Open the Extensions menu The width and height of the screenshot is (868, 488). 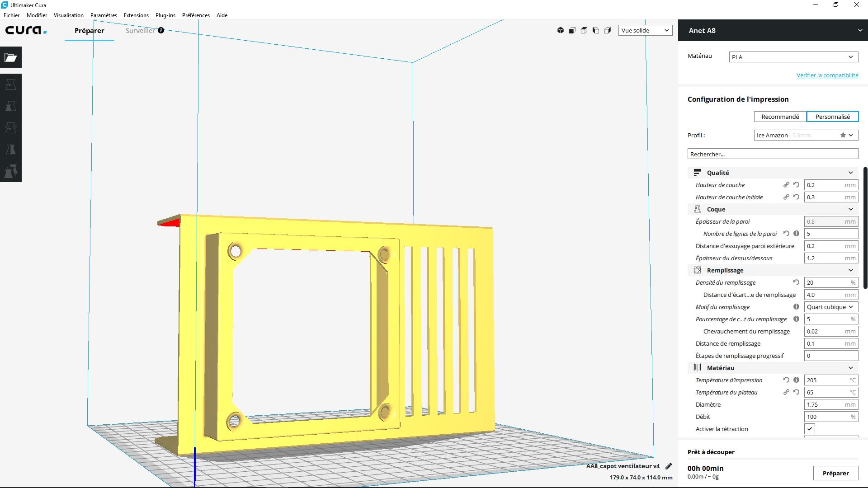[136, 15]
